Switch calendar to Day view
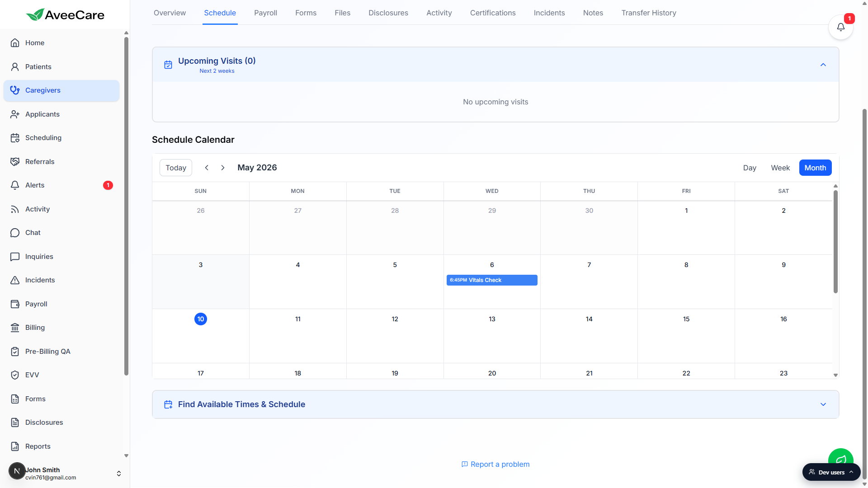Viewport: 868px width, 488px height. 750,168
